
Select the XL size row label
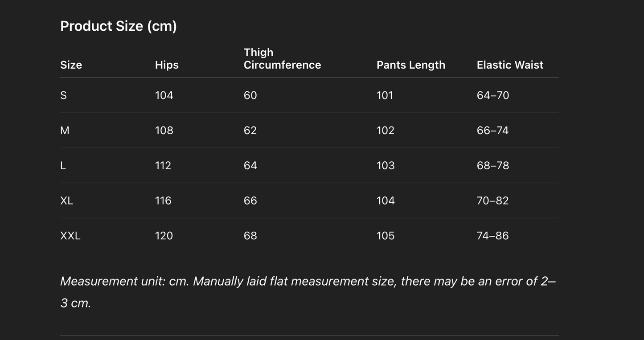66,201
